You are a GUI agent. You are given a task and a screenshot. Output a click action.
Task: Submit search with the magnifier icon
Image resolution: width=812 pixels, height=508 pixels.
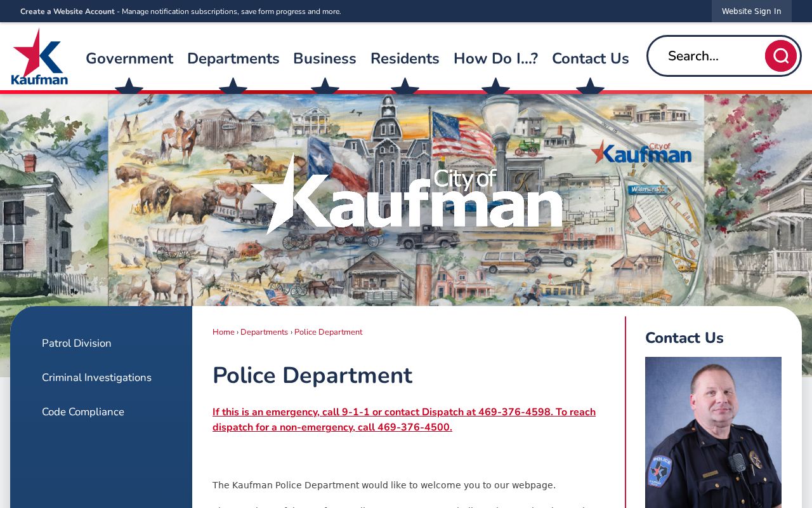[x=780, y=56]
